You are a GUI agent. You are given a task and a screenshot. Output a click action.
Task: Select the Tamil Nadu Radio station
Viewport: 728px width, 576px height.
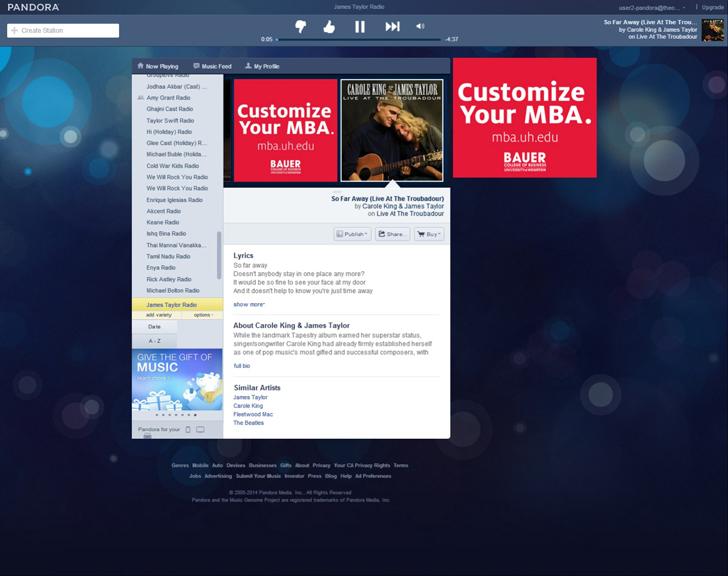[169, 256]
